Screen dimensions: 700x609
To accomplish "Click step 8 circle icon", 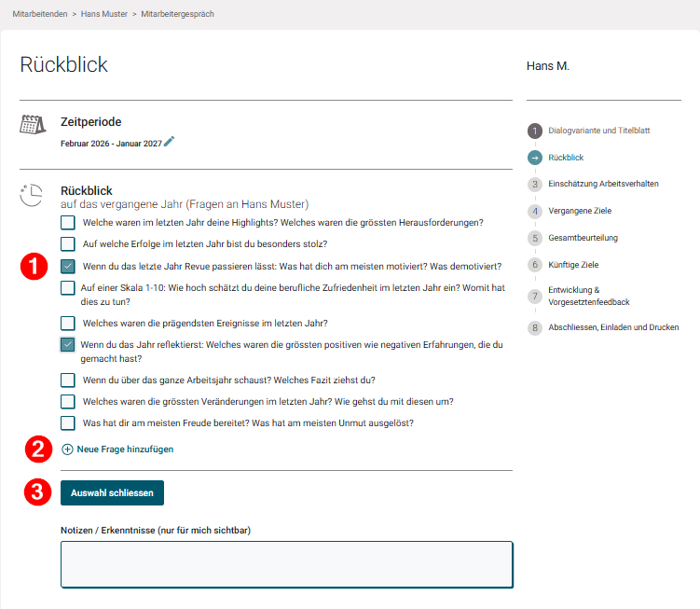I will point(535,328).
